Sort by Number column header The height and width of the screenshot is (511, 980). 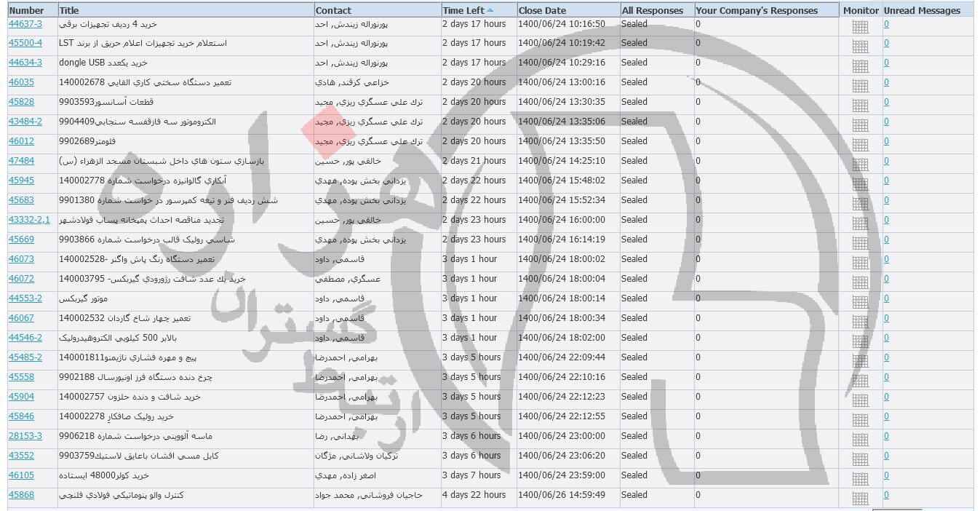point(26,10)
